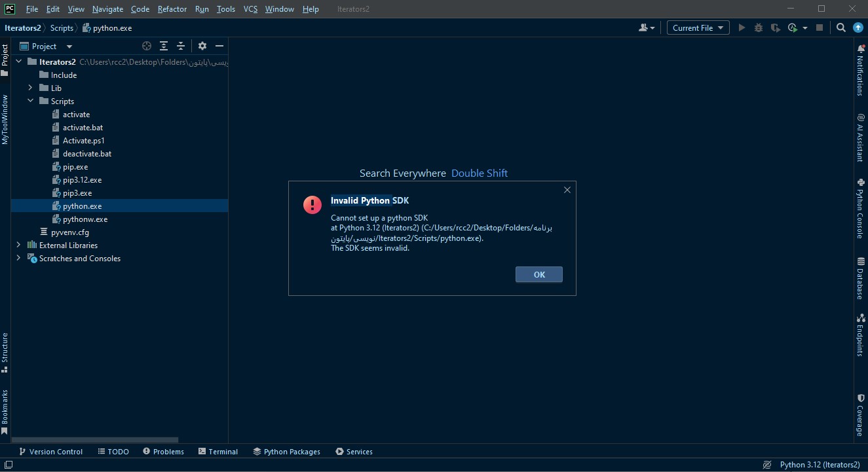Open the Edit menu

[53, 9]
